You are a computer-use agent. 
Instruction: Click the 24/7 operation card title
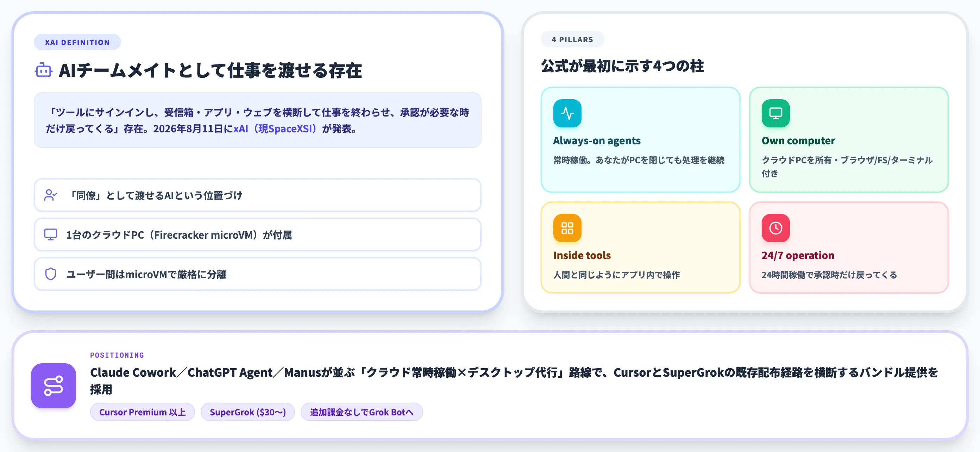pyautogui.click(x=798, y=255)
